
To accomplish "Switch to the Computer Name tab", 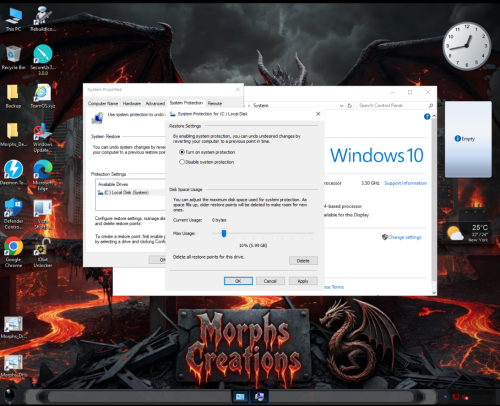I will click(103, 103).
